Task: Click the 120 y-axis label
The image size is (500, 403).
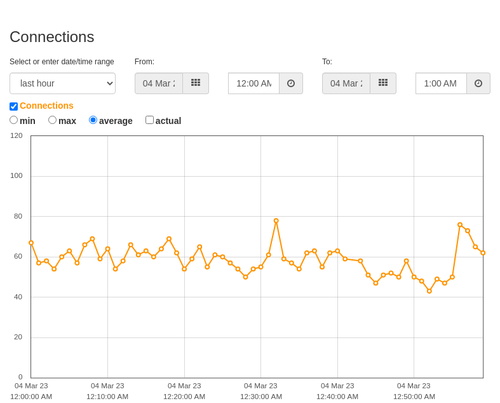Action: (16, 136)
